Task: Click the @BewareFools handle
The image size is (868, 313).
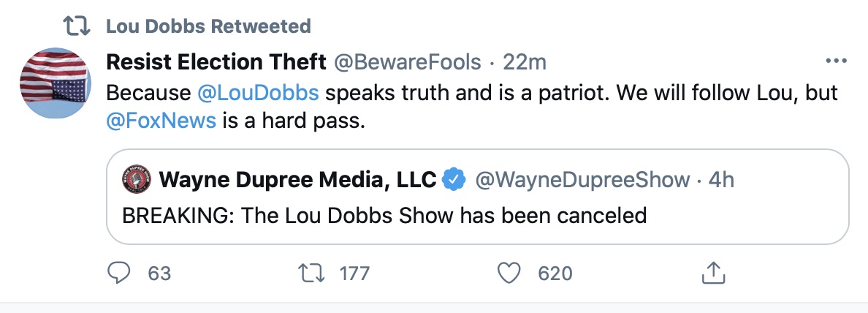Action: pos(408,63)
